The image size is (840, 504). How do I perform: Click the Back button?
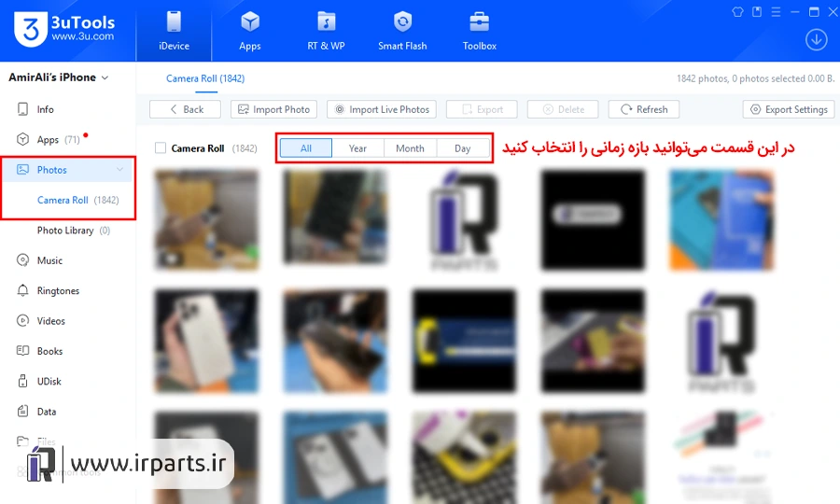click(x=185, y=109)
